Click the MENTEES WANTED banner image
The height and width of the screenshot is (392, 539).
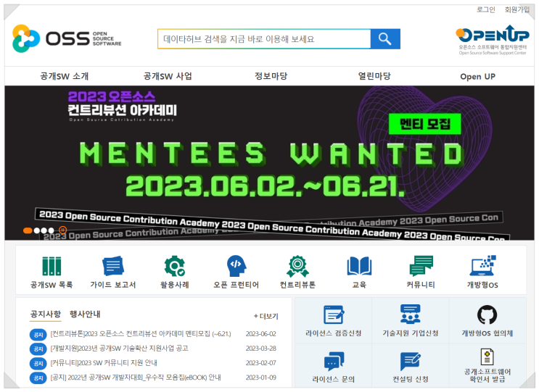point(270,163)
